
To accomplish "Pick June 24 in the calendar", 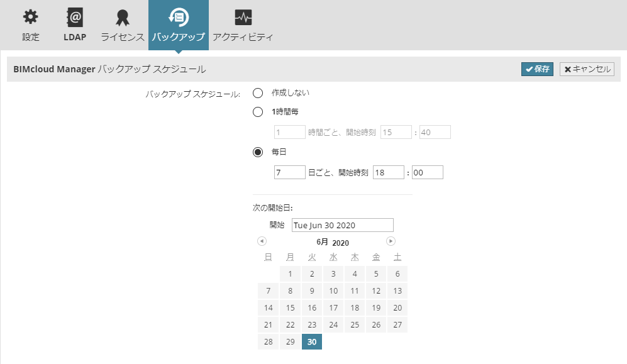I will pos(333,325).
